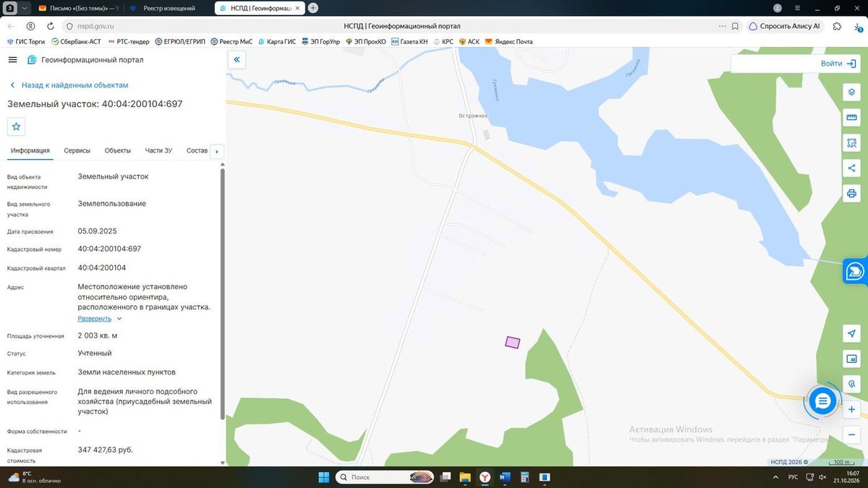Collapse the left information panel
868x488 pixels.
237,60
